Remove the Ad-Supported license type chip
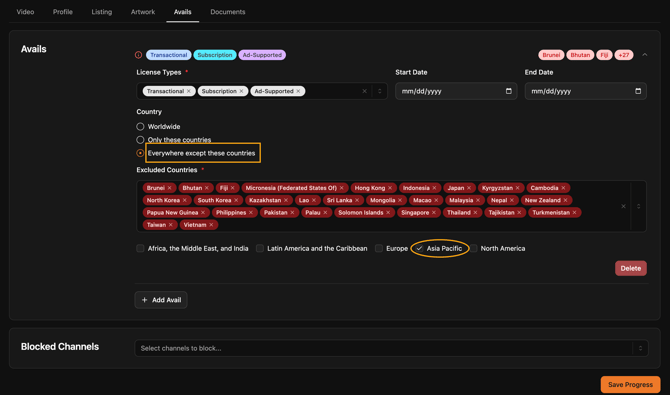Image resolution: width=670 pixels, height=395 pixels. [x=298, y=91]
